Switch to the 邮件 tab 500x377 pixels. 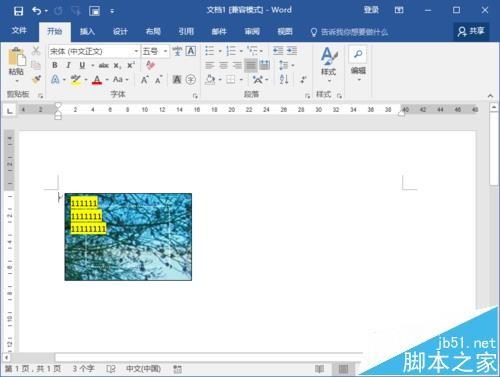coord(219,32)
